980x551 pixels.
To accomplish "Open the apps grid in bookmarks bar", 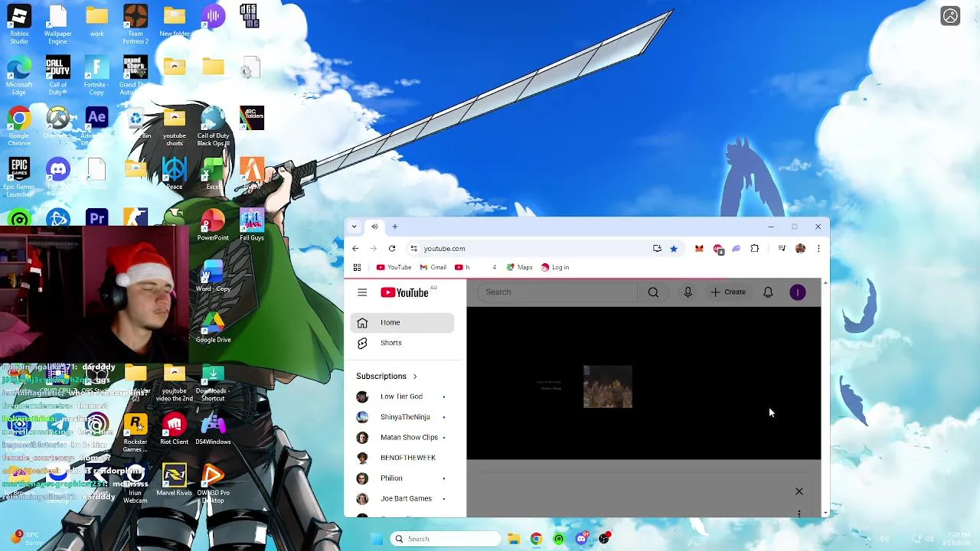I will click(357, 268).
